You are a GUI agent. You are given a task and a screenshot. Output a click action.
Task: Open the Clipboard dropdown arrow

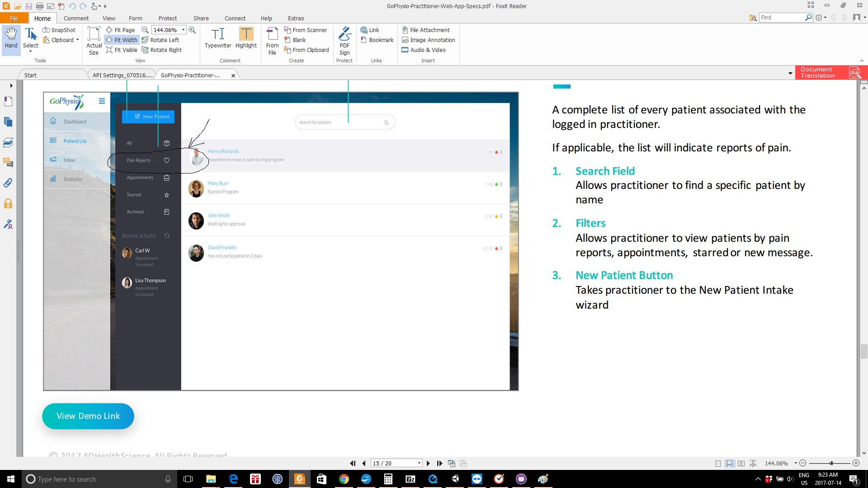(x=78, y=40)
